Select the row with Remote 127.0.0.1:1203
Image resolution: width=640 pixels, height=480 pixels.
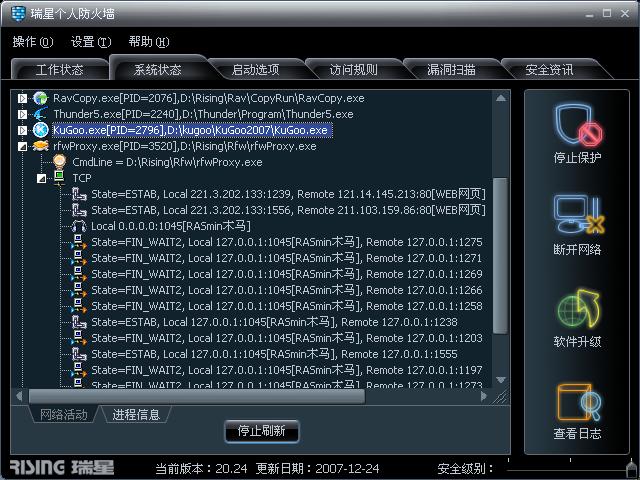287,338
